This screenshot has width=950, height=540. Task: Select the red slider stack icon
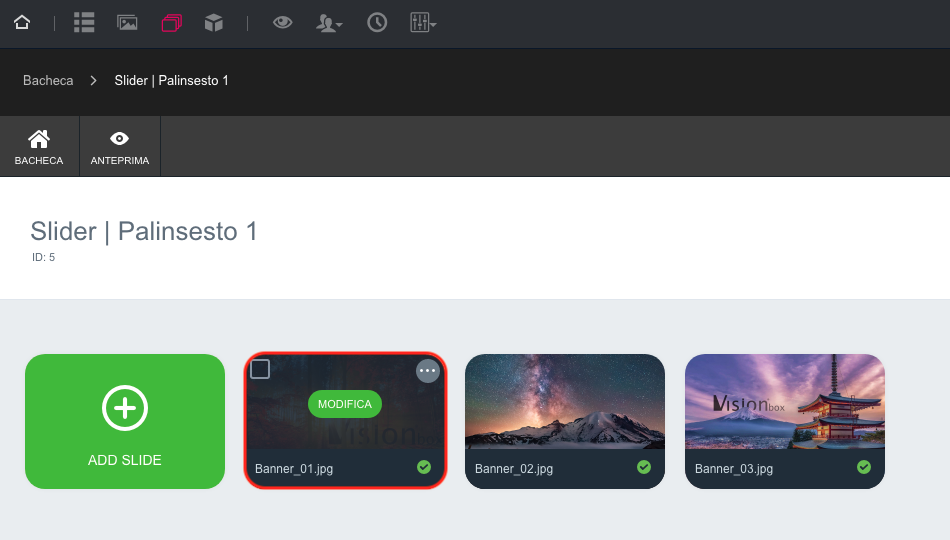click(x=171, y=23)
